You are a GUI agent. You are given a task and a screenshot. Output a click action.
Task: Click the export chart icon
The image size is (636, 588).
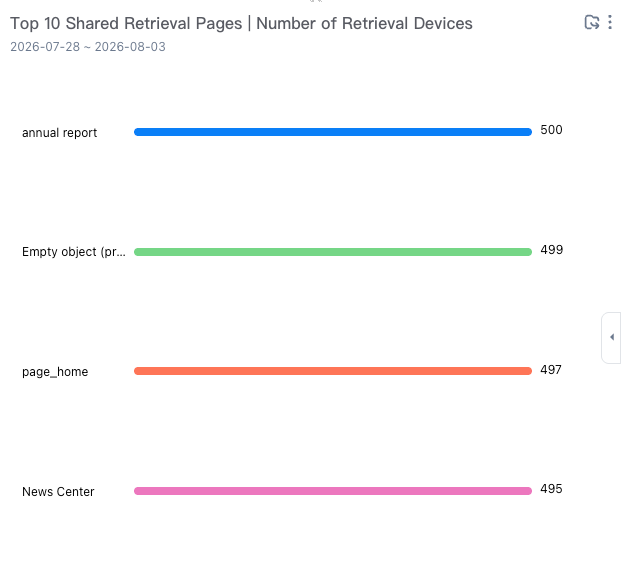coord(592,22)
